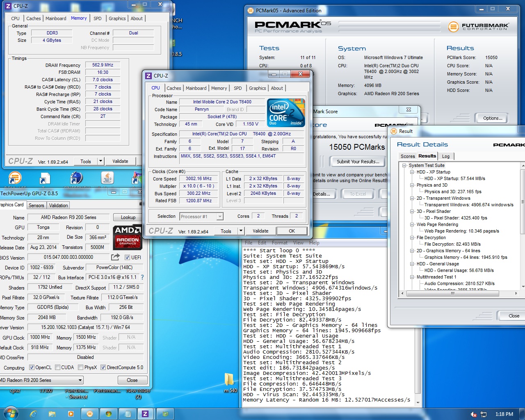The height and width of the screenshot is (420, 525).
Task: Click OK in the front CPU-Z window
Action: tap(292, 231)
